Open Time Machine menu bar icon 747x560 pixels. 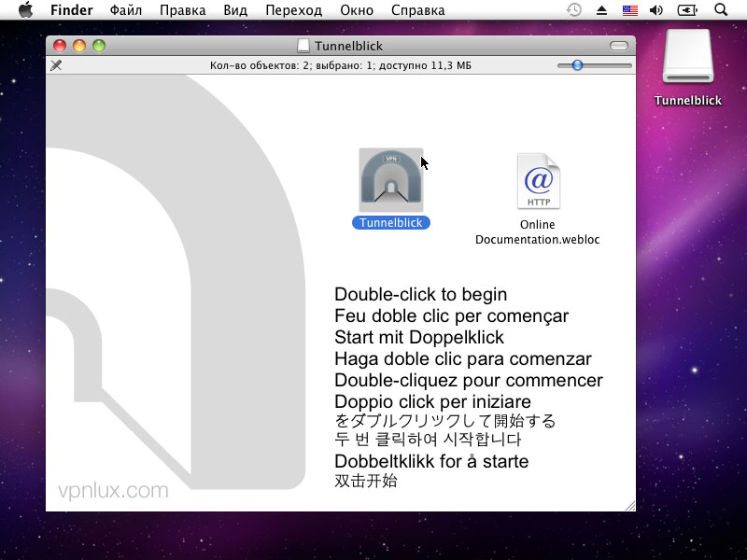click(x=574, y=9)
